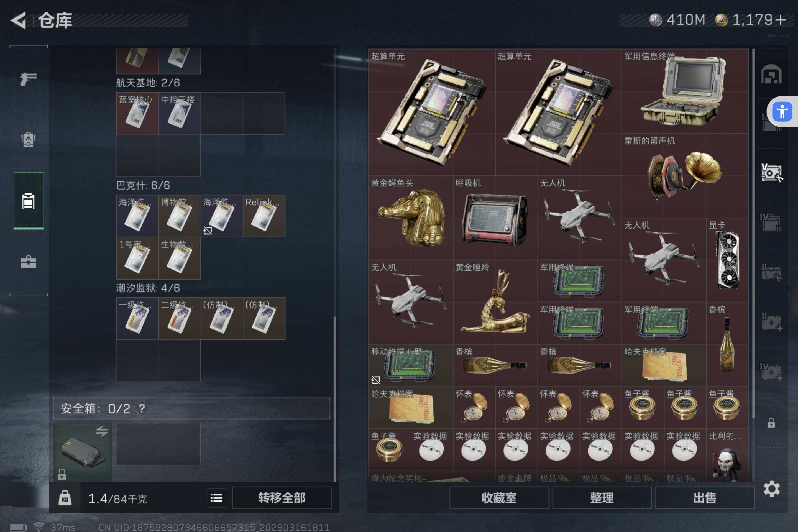Toggle the lock icon under safe box case
This screenshot has height=532, width=798.
point(62,474)
